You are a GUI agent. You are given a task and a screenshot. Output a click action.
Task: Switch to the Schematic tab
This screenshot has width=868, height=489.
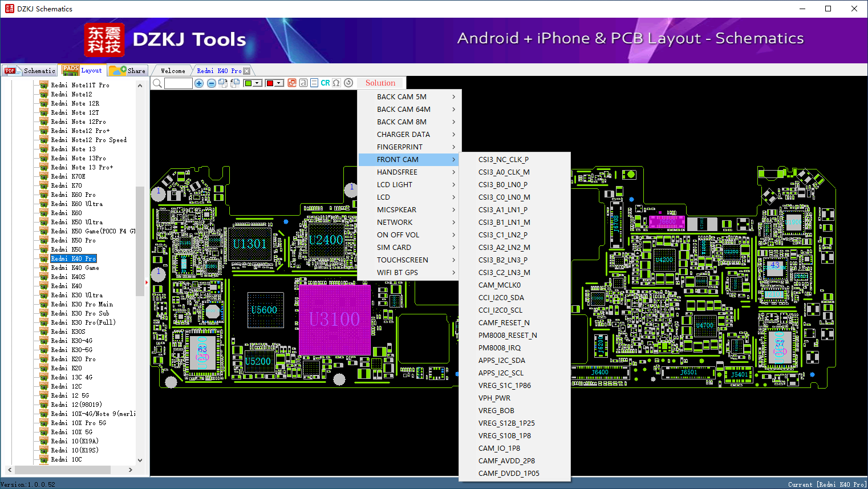tap(30, 71)
